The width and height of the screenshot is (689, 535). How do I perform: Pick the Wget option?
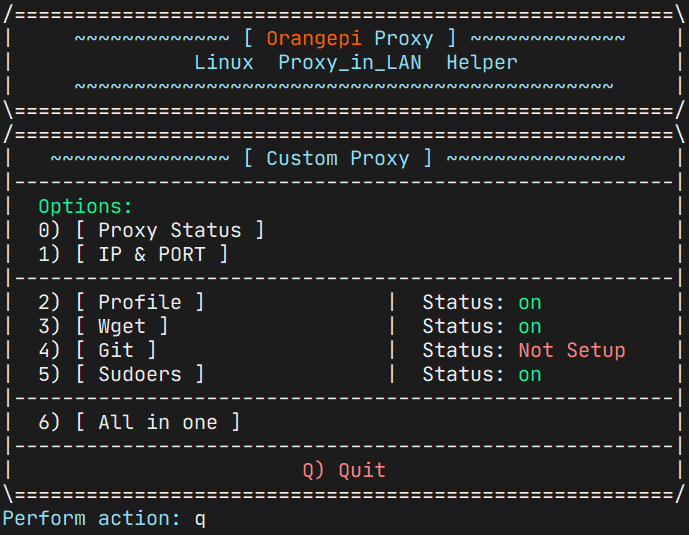pos(103,326)
